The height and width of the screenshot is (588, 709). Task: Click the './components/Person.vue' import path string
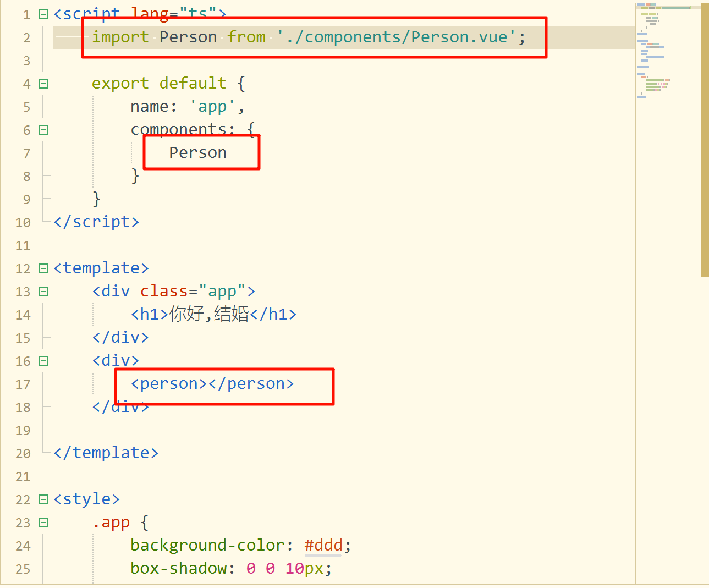(x=396, y=37)
